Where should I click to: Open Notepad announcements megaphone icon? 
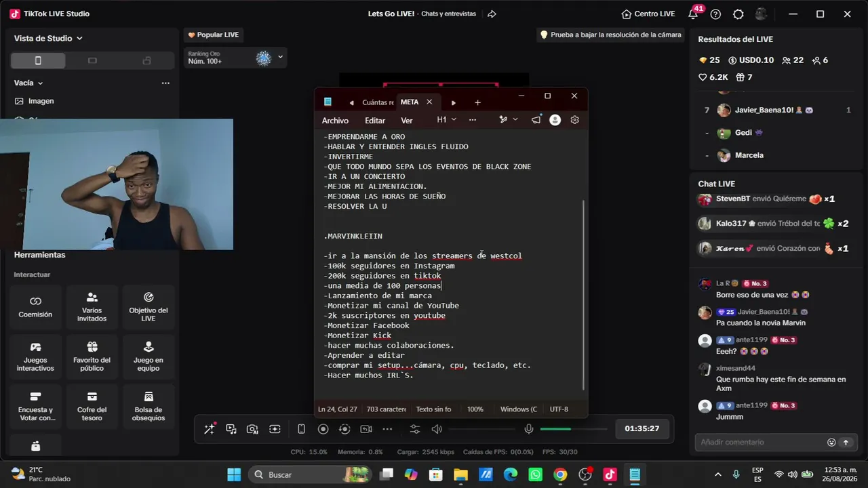click(536, 120)
